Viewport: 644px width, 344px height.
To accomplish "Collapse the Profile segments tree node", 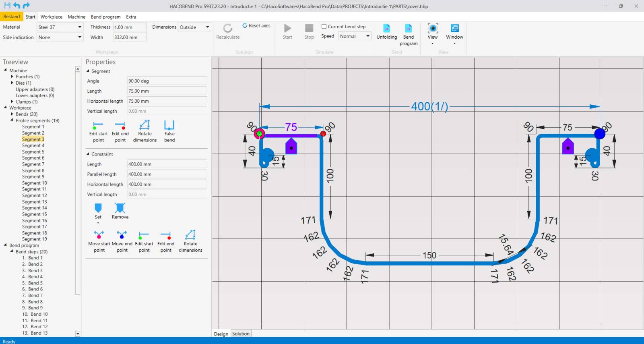I will click(x=12, y=120).
